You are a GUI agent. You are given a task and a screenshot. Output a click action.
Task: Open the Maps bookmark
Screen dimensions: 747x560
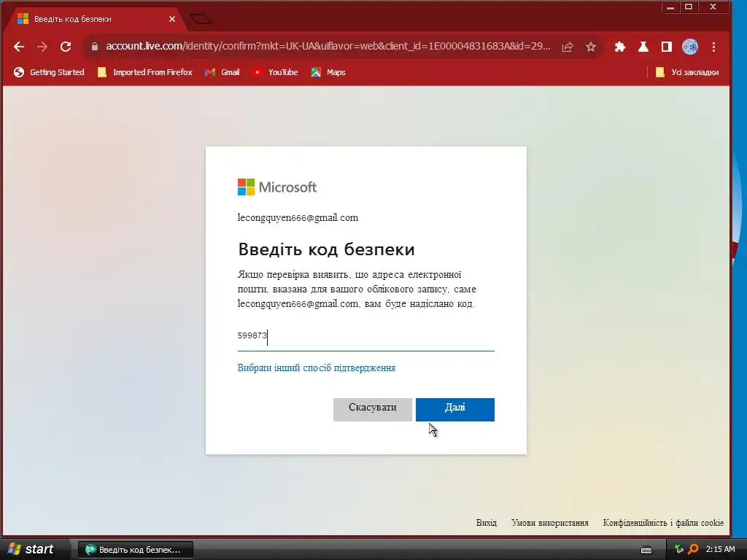[328, 72]
